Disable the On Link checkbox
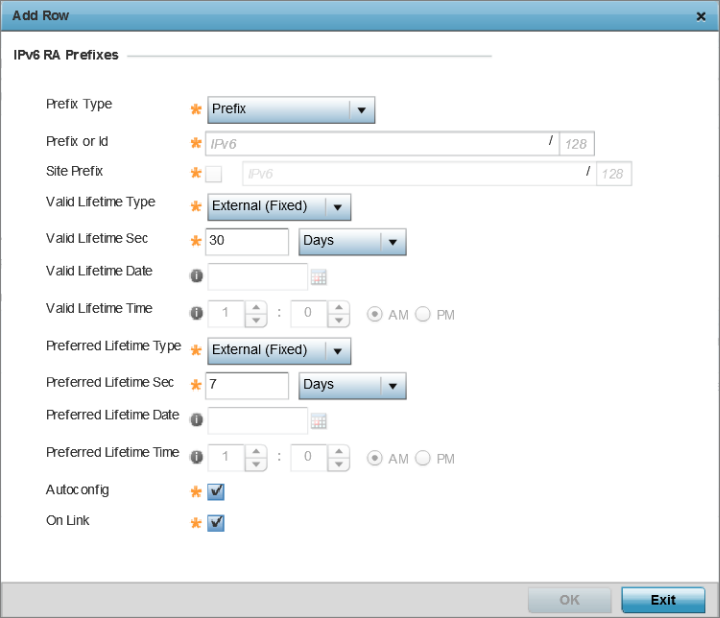720x618 pixels. point(215,522)
